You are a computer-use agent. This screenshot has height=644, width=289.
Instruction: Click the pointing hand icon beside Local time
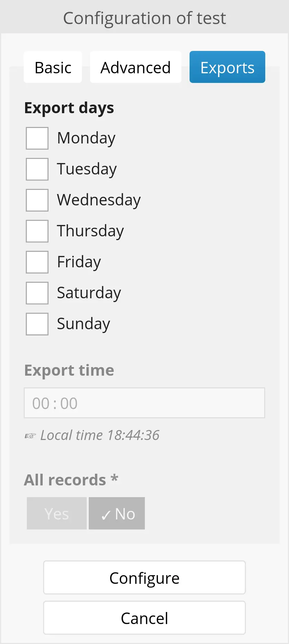(x=30, y=436)
